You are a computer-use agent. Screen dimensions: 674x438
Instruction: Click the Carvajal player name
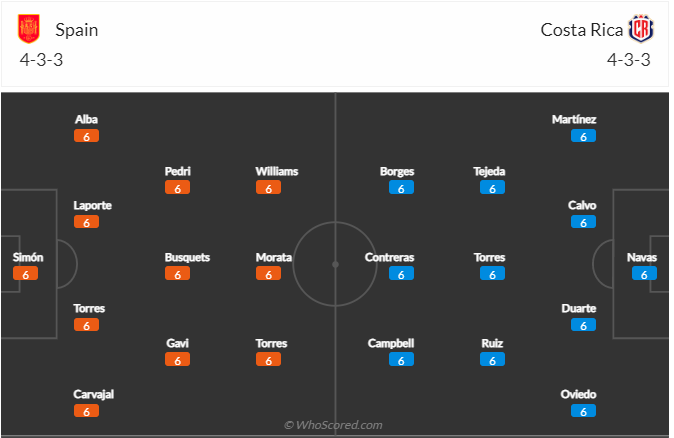(94, 395)
